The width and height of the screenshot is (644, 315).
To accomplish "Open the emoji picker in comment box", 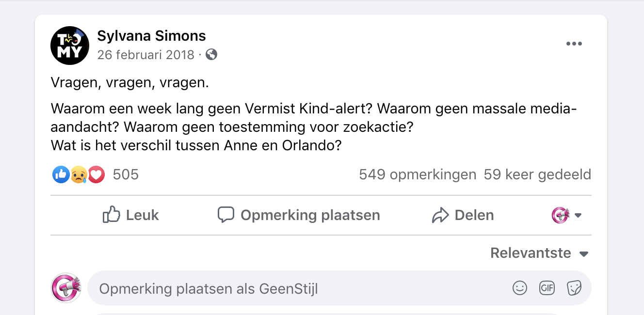I will coord(519,288).
